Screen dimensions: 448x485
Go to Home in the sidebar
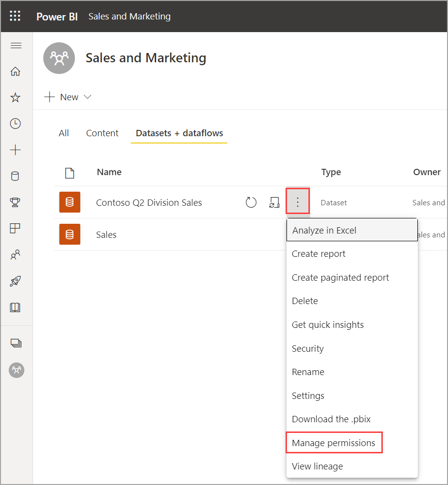pos(16,72)
